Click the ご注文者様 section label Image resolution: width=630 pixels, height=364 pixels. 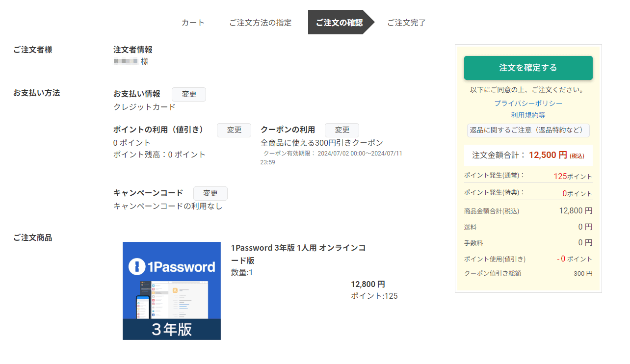tap(33, 50)
